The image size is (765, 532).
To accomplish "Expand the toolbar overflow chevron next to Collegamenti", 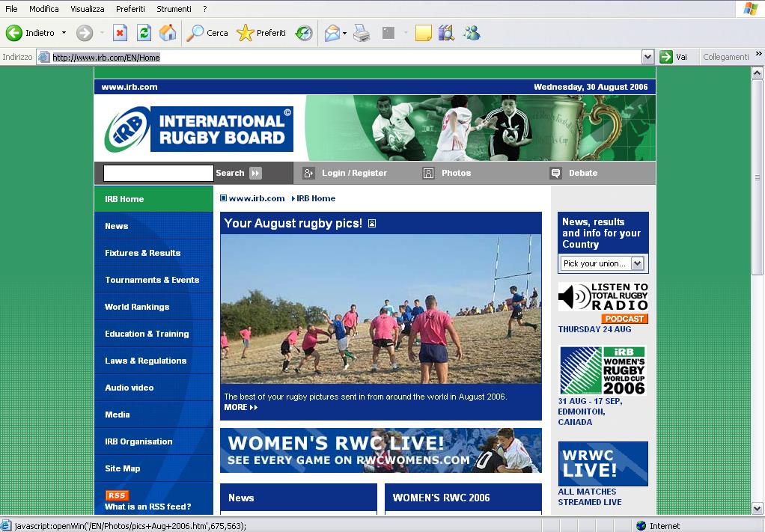I will point(759,54).
